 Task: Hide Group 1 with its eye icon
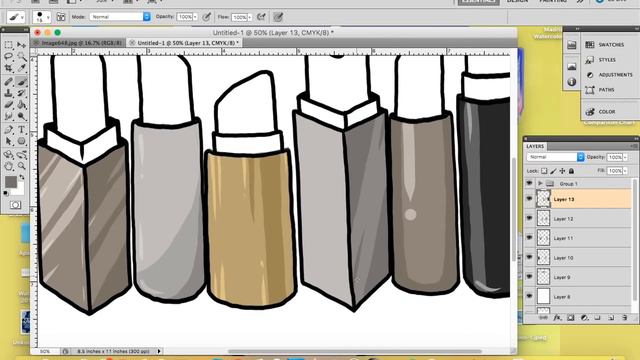point(529,184)
